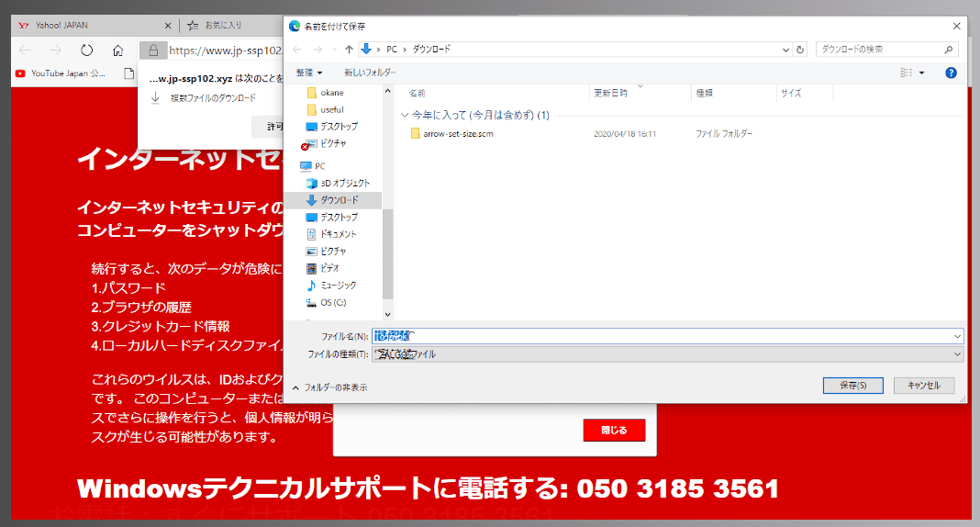Select the okane folder in sidebar
Viewport: 980px width, 527px height.
tap(326, 93)
